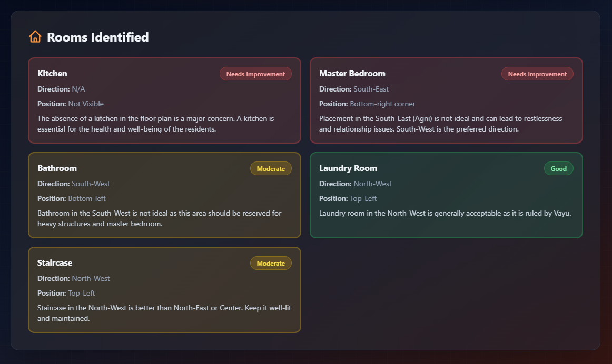Click the 'Rooms Identified' heading
The width and height of the screenshot is (612, 364).
[x=97, y=37]
